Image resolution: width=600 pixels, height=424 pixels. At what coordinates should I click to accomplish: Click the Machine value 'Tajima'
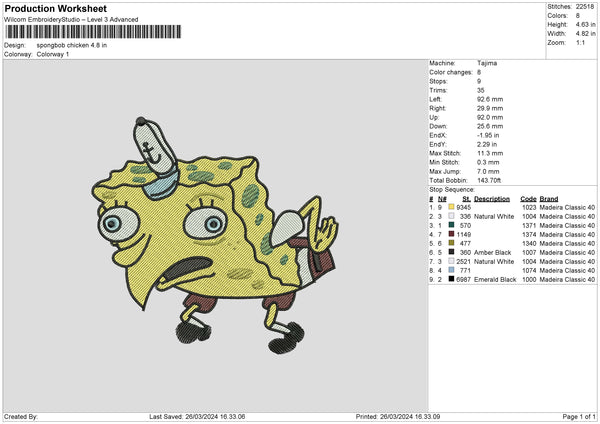click(x=487, y=63)
